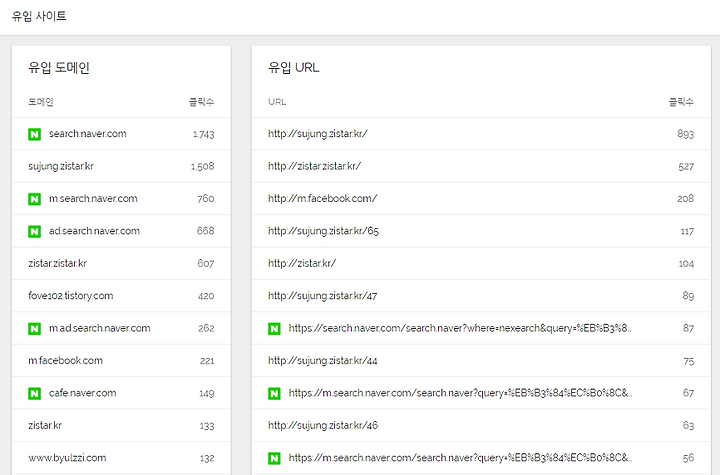The image size is (720, 475).
Task: Click Naver icon of the URL row with 67 clicks
Action: (274, 393)
